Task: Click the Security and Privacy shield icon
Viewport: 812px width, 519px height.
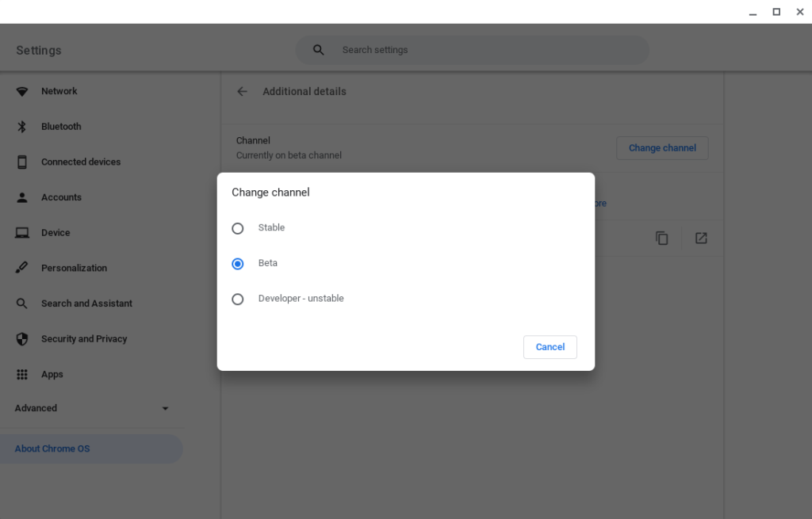Action: pyautogui.click(x=21, y=339)
